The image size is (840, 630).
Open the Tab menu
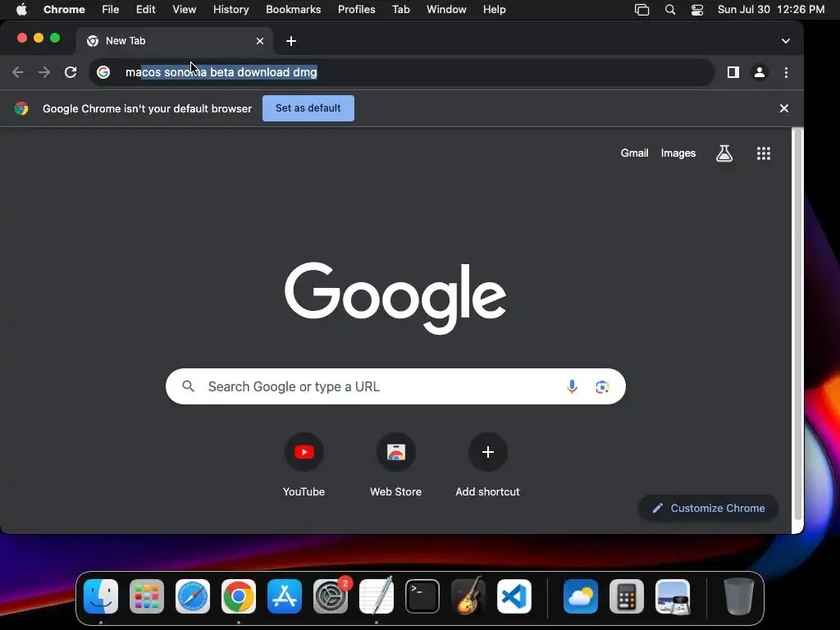(400, 10)
